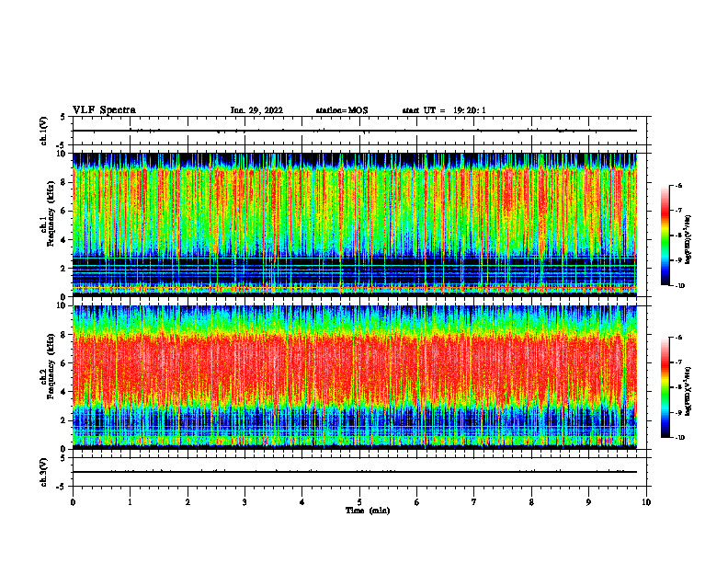The height and width of the screenshot is (563, 728).
Task: Click time axis tick label "3"
Action: (x=245, y=502)
